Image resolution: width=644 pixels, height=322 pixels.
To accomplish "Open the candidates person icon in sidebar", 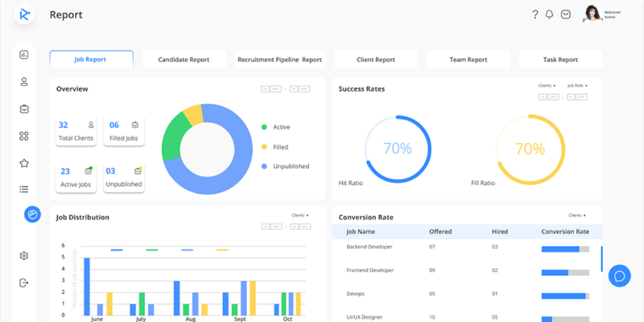I will click(24, 82).
